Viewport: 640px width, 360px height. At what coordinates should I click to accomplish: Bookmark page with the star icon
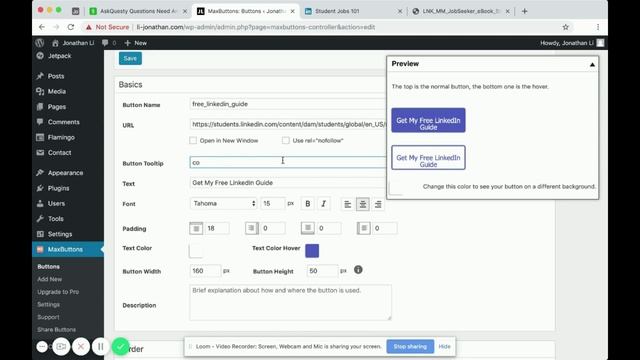tap(565, 27)
